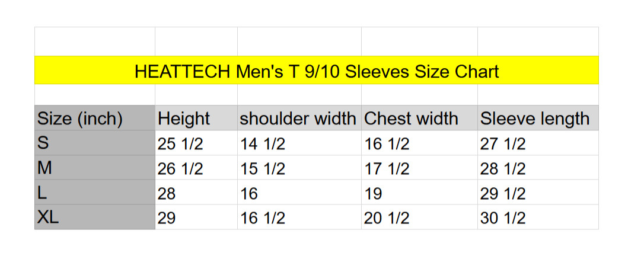The height and width of the screenshot is (272, 644).
Task: Select the S shoulder width cell 14 1/2
Action: click(299, 143)
